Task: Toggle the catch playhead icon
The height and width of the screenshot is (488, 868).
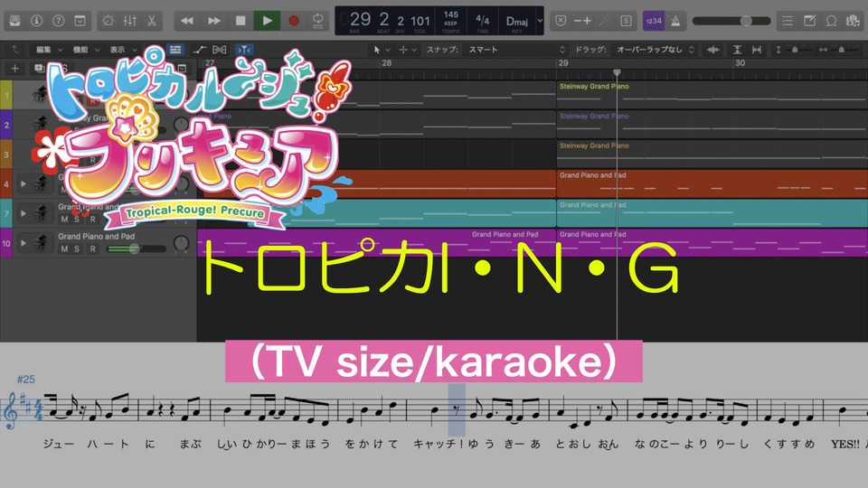Action: point(243,50)
